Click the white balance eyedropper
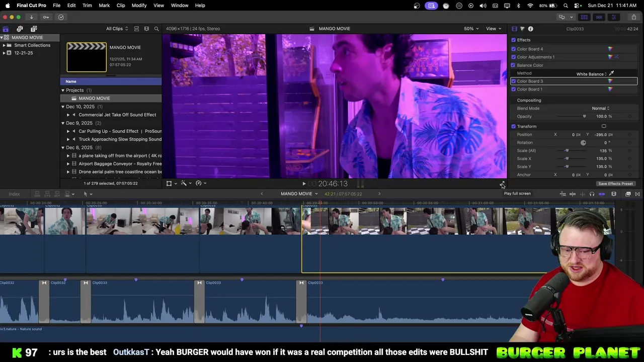 (612, 73)
